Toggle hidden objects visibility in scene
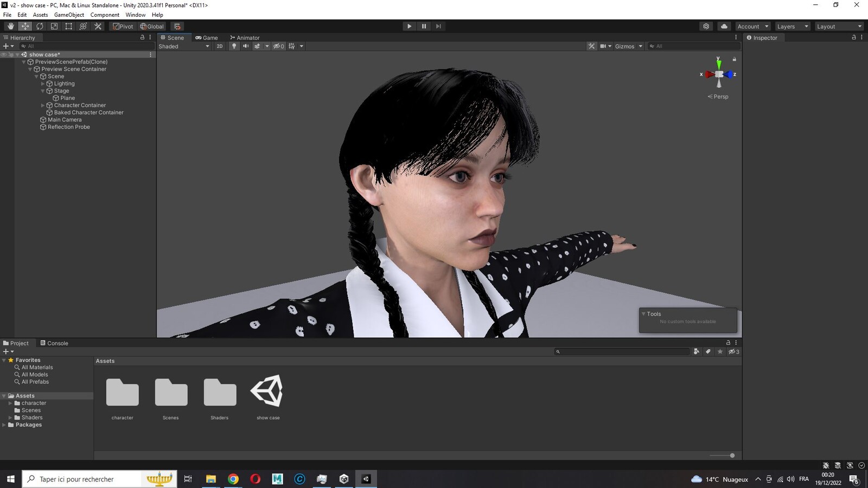868x488 pixels. point(278,46)
